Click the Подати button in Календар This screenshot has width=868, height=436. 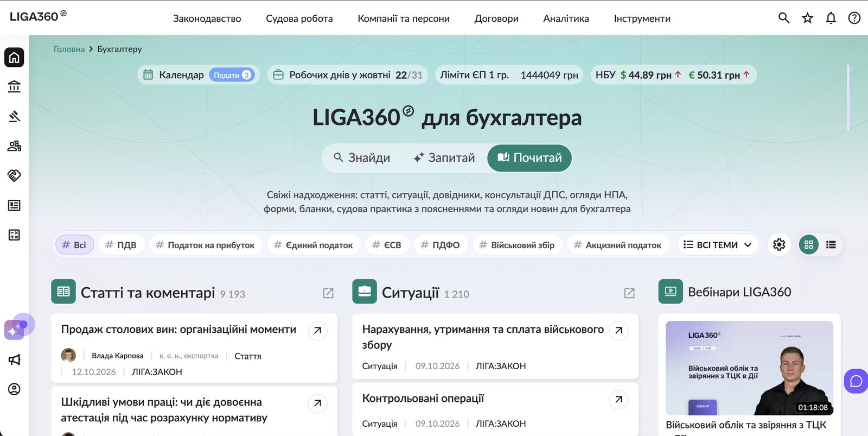tap(232, 75)
